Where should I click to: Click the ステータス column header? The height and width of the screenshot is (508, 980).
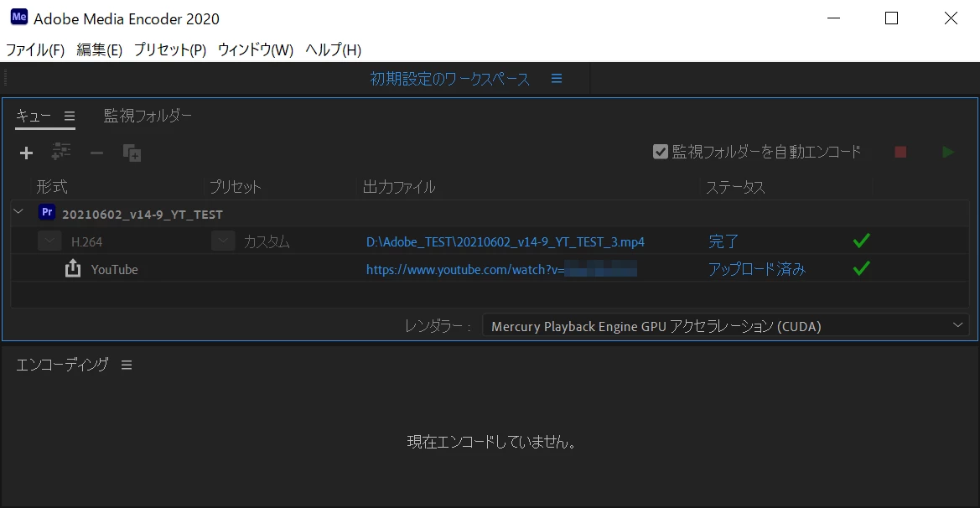[735, 187]
